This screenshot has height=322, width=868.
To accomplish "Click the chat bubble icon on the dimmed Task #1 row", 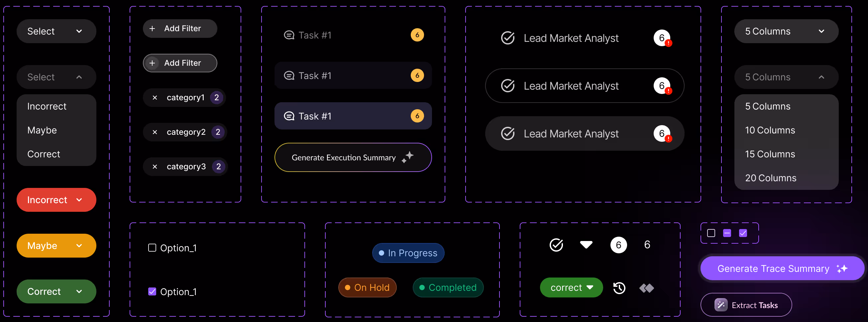I will click(x=289, y=35).
